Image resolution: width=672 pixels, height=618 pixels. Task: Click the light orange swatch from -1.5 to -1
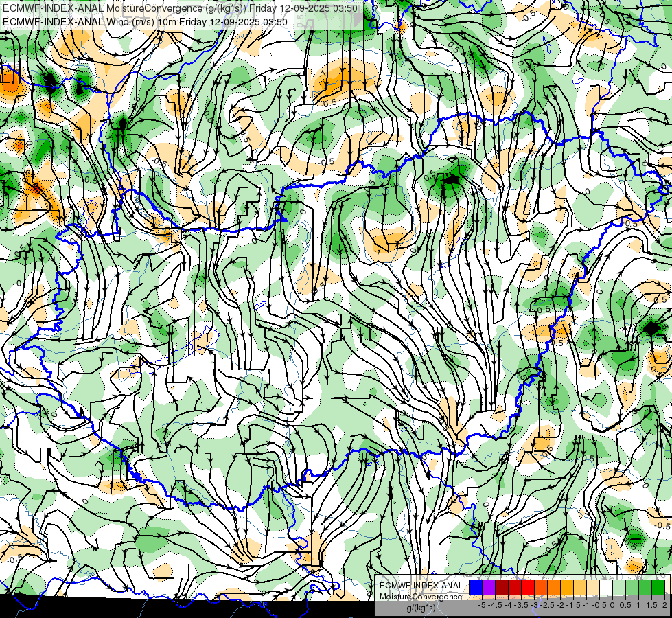click(x=580, y=587)
